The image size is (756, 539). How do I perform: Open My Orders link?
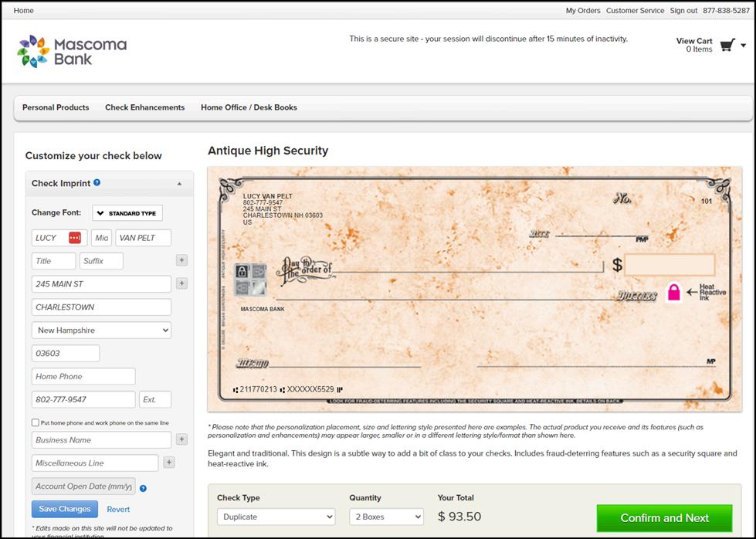[583, 10]
